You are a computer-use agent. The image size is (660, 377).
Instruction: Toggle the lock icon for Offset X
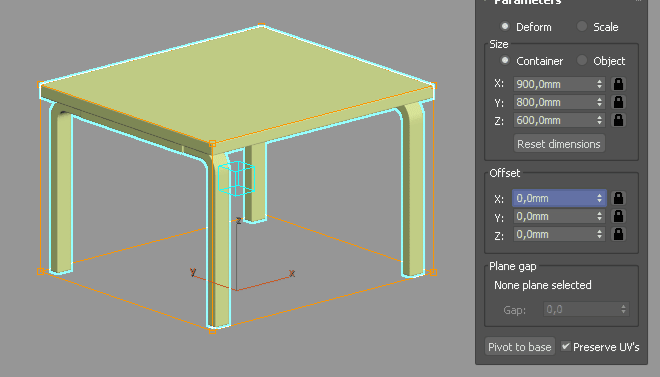click(618, 198)
